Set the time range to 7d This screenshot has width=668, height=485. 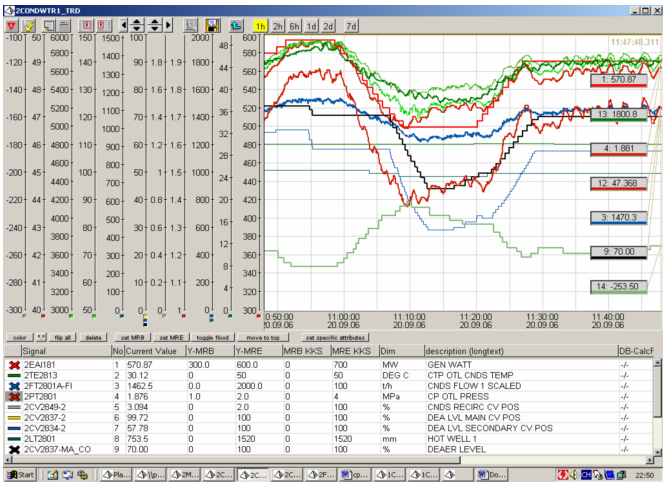tap(351, 24)
